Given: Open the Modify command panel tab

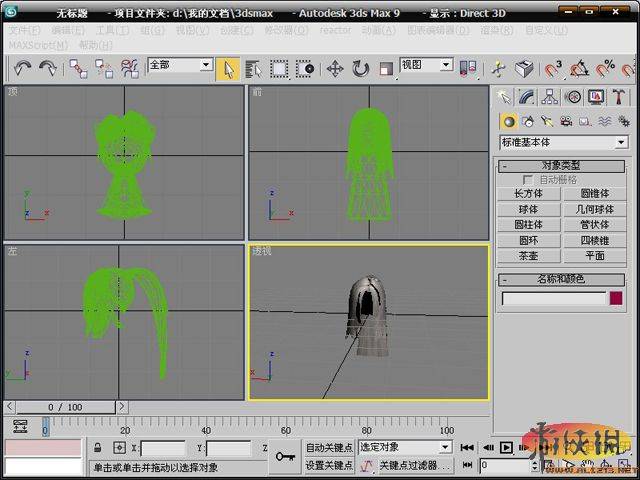Looking at the screenshot, I should click(x=527, y=97).
